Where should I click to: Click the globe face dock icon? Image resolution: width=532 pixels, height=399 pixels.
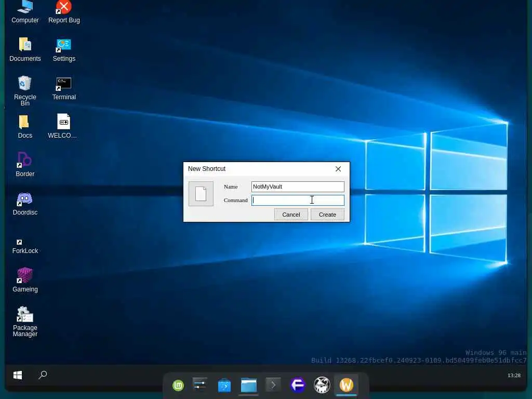click(322, 385)
